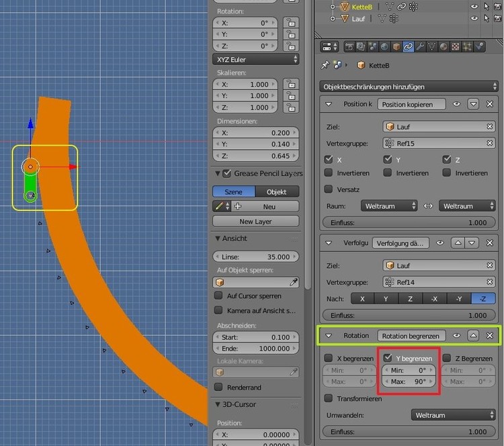Adjust Einfluss slider of Position kopieren
Viewport: 504px width, 446px height.
[409, 223]
